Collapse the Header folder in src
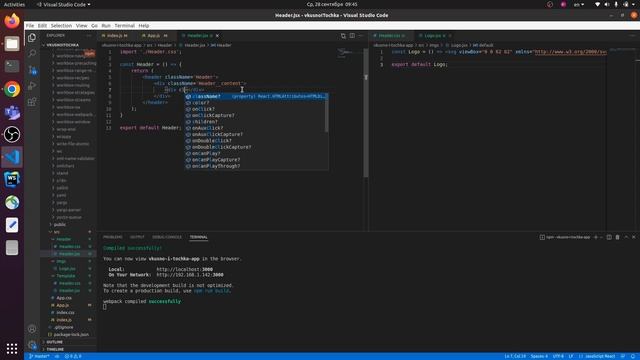 pos(64,239)
